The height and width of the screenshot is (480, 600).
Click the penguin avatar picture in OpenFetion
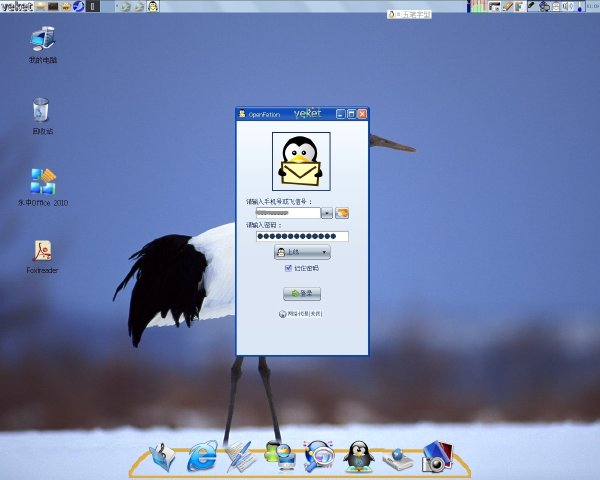point(301,161)
